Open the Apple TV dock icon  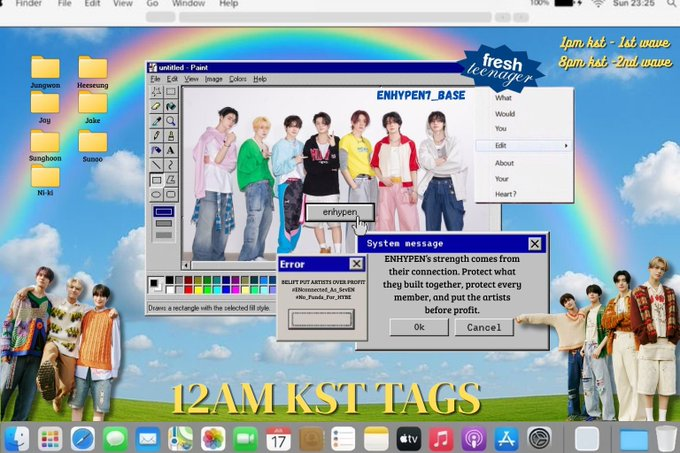(408, 439)
